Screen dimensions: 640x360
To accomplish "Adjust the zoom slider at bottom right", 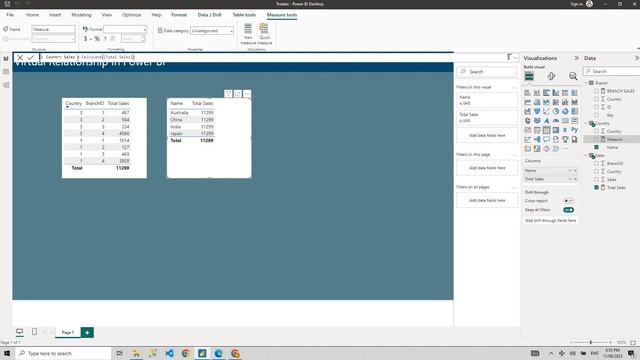I will (591, 342).
